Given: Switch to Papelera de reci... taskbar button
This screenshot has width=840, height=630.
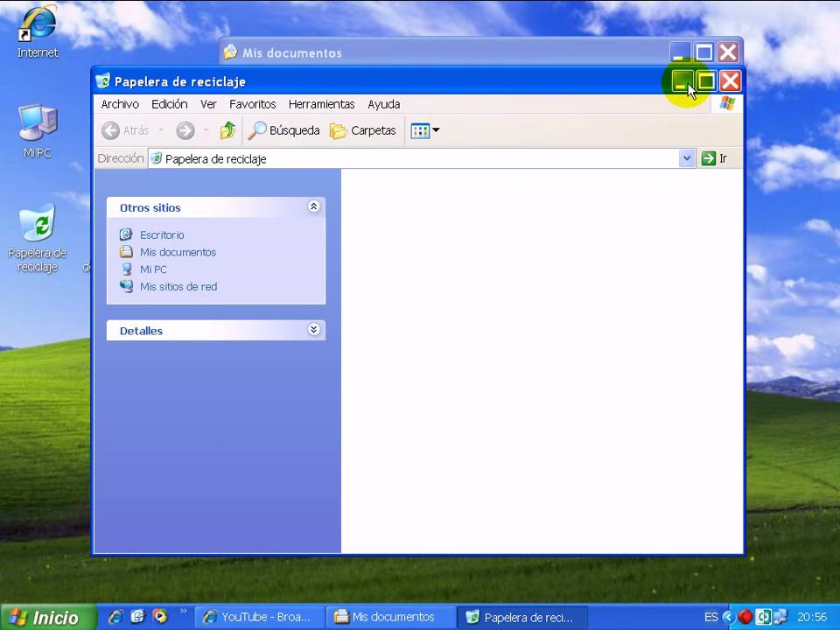Looking at the screenshot, I should [x=523, y=617].
